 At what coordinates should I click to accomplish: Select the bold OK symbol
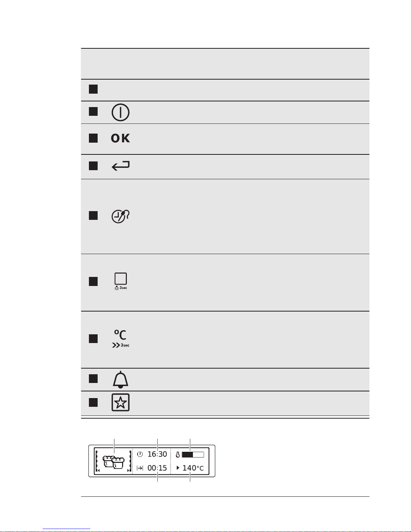click(x=120, y=138)
